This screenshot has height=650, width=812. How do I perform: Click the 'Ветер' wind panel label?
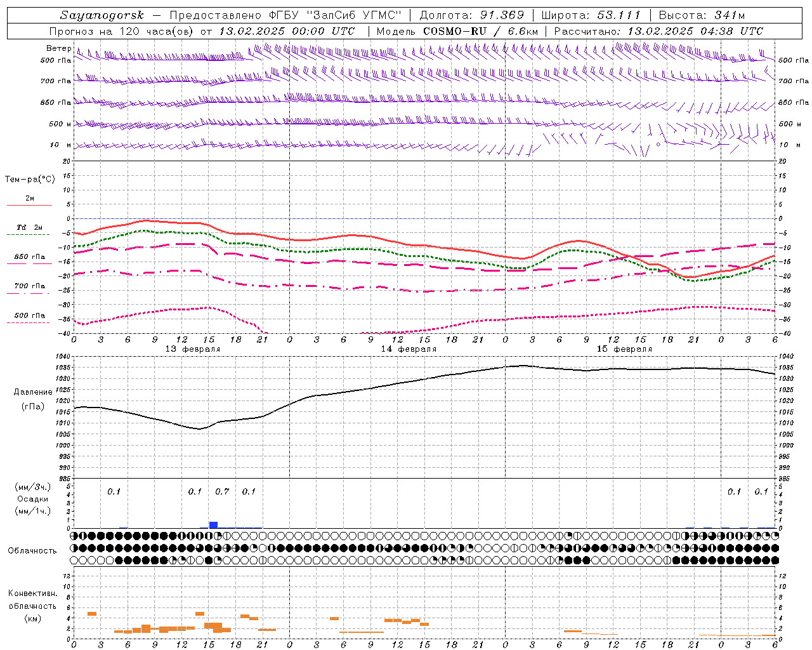tap(58, 48)
